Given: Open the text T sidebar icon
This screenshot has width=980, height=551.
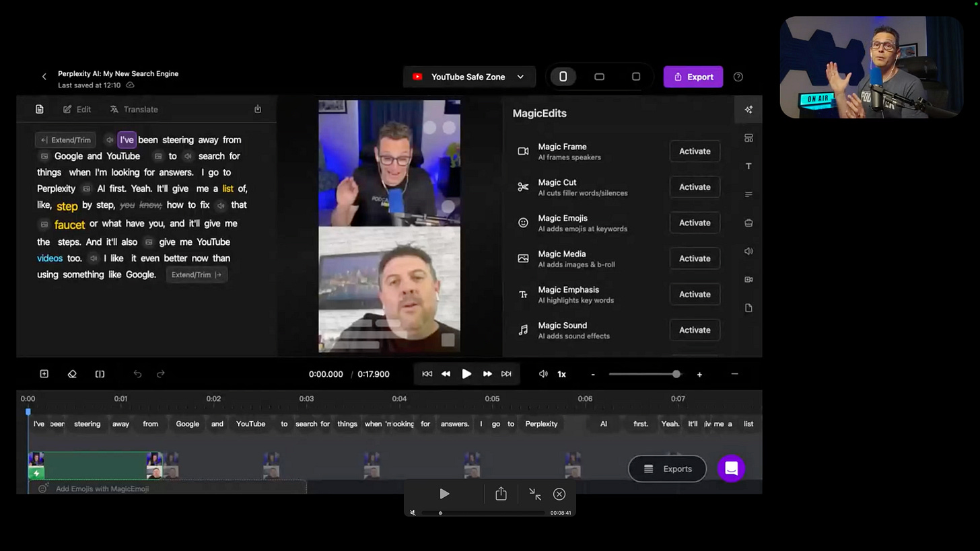Looking at the screenshot, I should tap(748, 166).
